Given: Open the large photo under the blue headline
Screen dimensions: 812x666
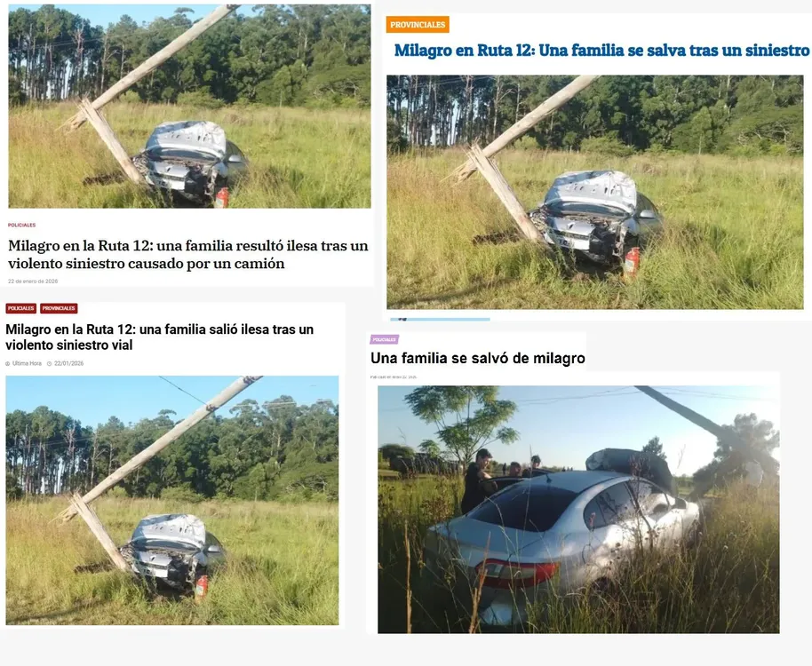Looking at the screenshot, I should pos(595,192).
